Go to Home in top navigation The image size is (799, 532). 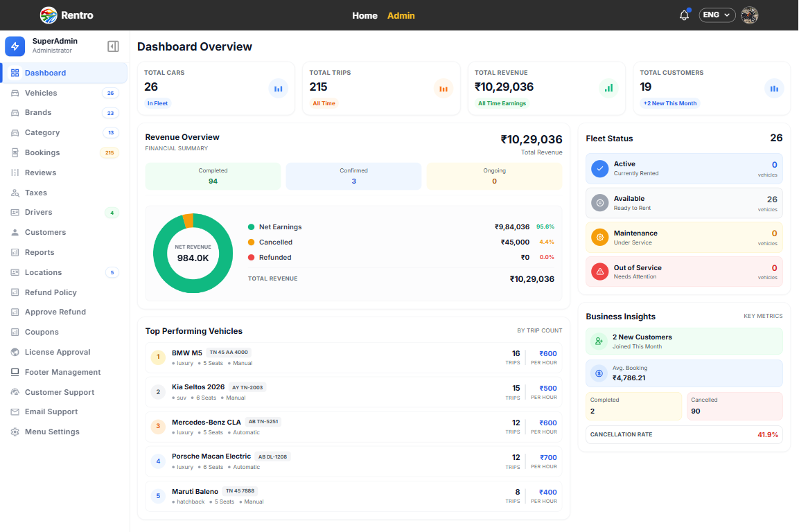[365, 16]
